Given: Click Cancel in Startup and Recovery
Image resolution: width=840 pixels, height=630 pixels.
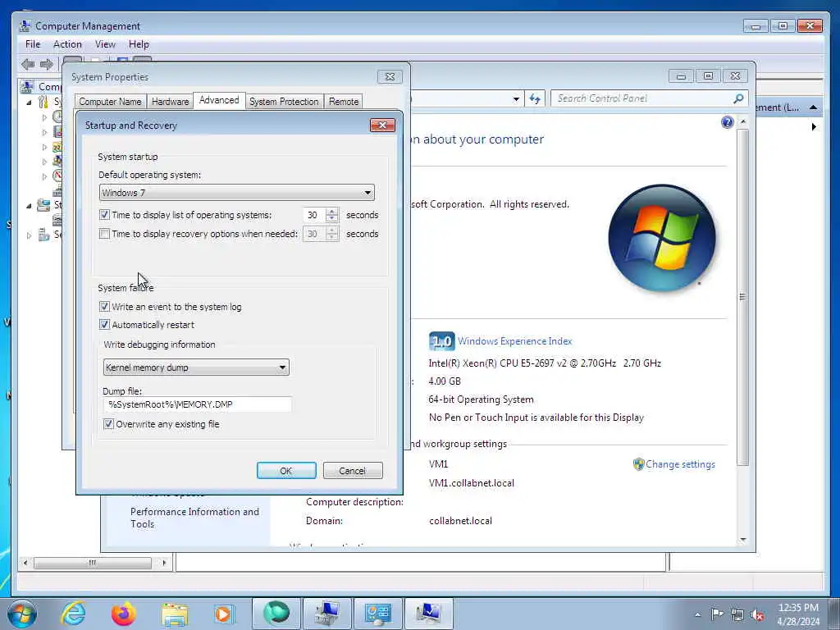Looking at the screenshot, I should 353,470.
